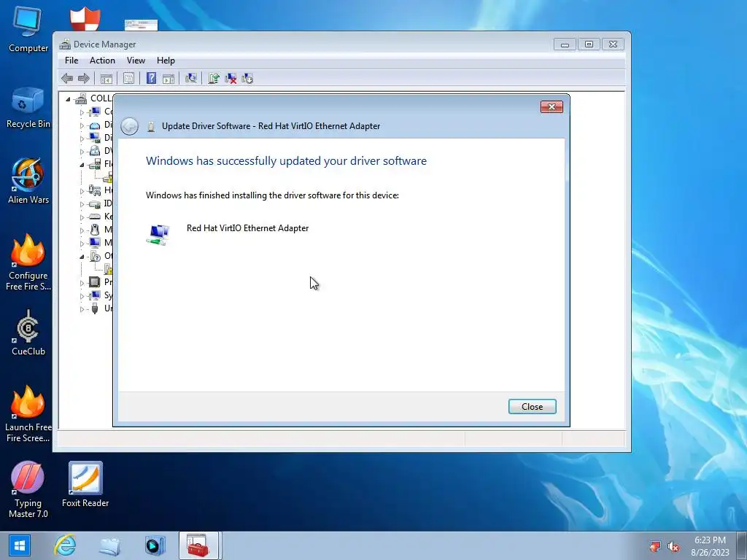The height and width of the screenshot is (560, 747).
Task: Expand the DVD/CD-ROM drives category arrow
Action: click(x=82, y=152)
